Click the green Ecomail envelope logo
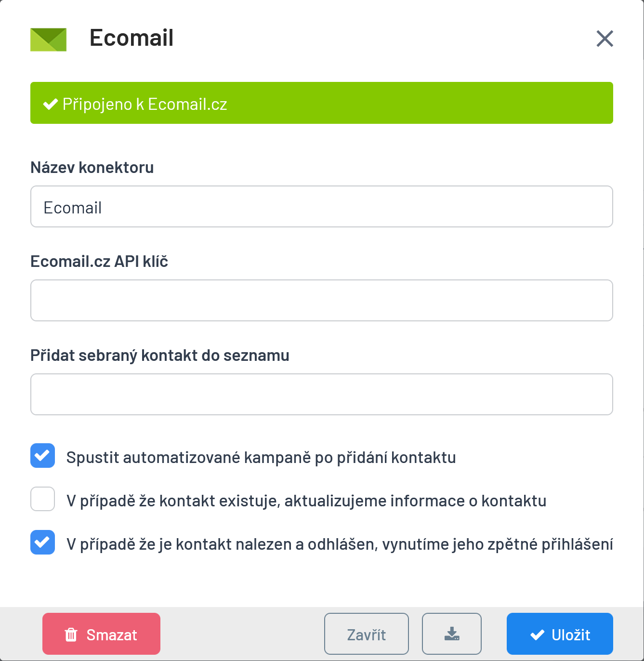This screenshot has width=644, height=661. click(48, 40)
